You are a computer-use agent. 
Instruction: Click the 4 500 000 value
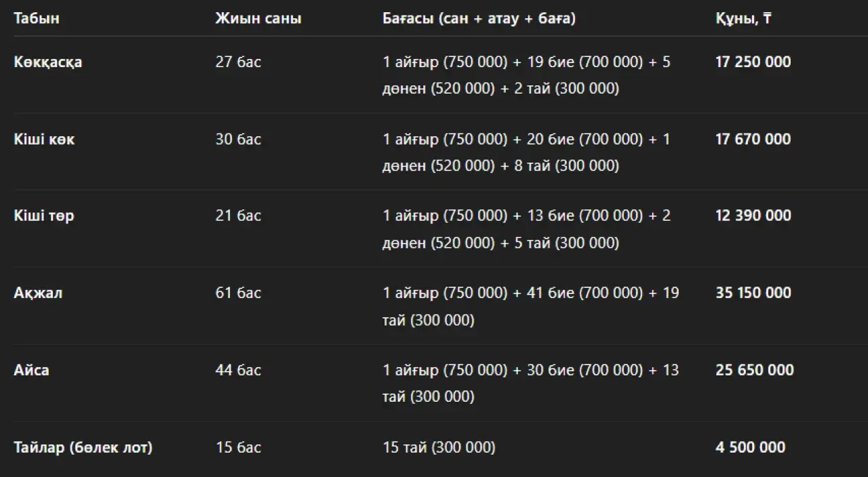(x=751, y=447)
